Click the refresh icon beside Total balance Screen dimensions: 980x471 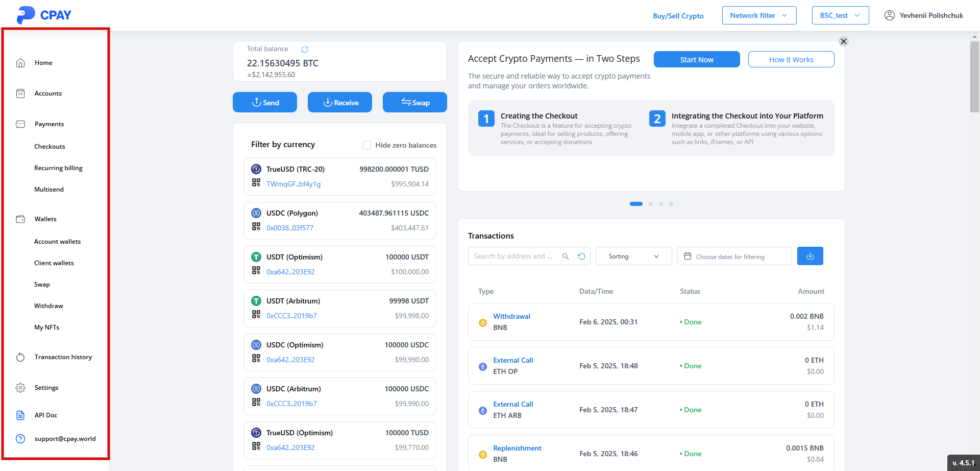pyautogui.click(x=305, y=50)
